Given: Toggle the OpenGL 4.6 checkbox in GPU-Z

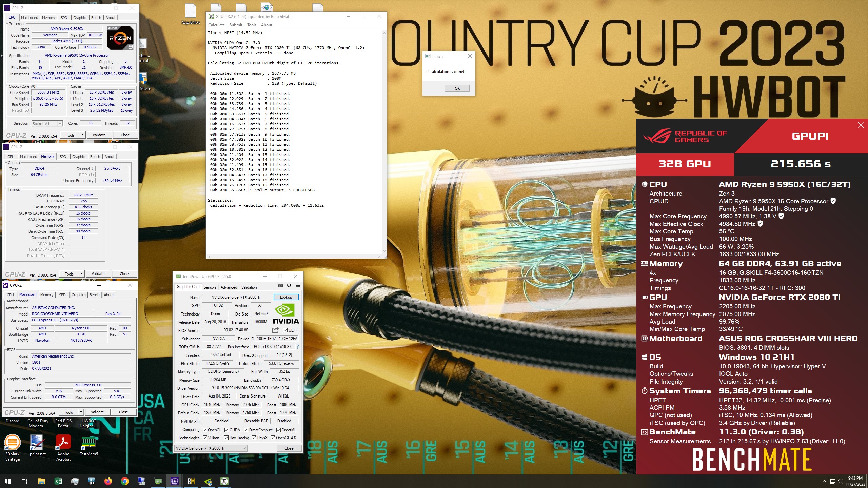Looking at the screenshot, I should pos(273,438).
